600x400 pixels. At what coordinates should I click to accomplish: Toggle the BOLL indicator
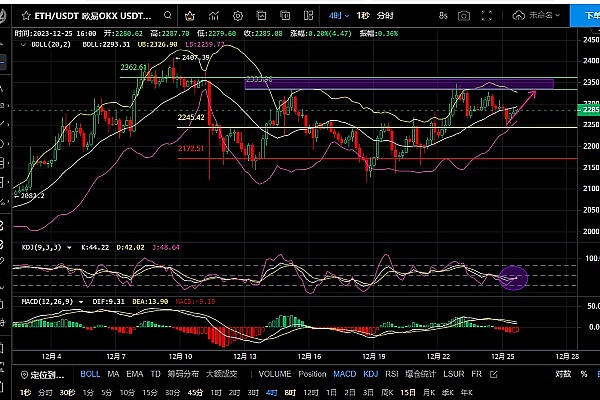[90, 374]
